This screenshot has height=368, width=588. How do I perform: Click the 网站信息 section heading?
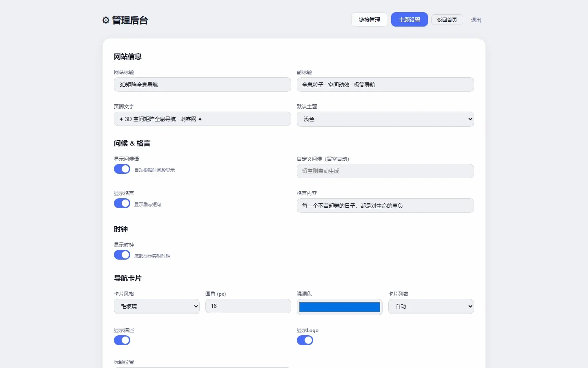(128, 56)
